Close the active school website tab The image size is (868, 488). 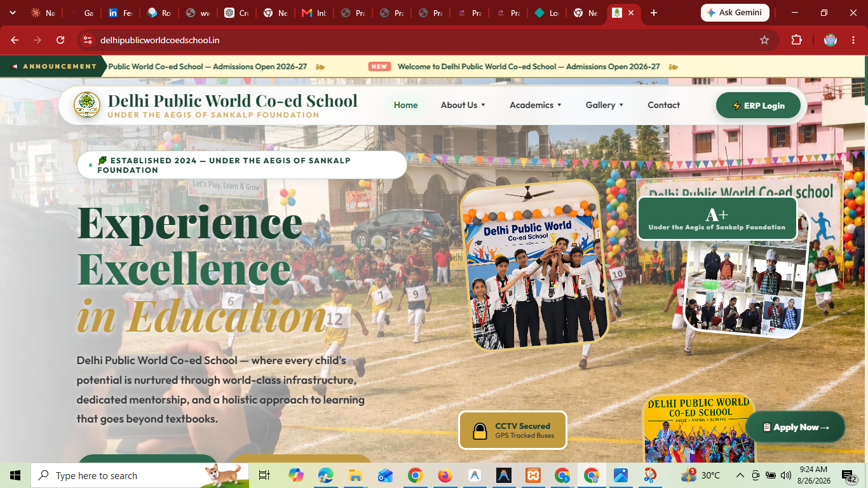(x=630, y=13)
